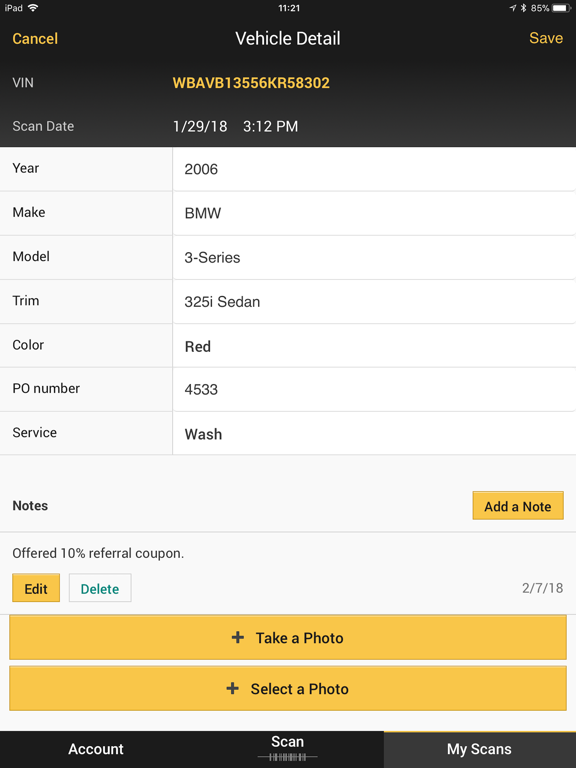Tap the Service row label
The image size is (576, 768).
34,432
